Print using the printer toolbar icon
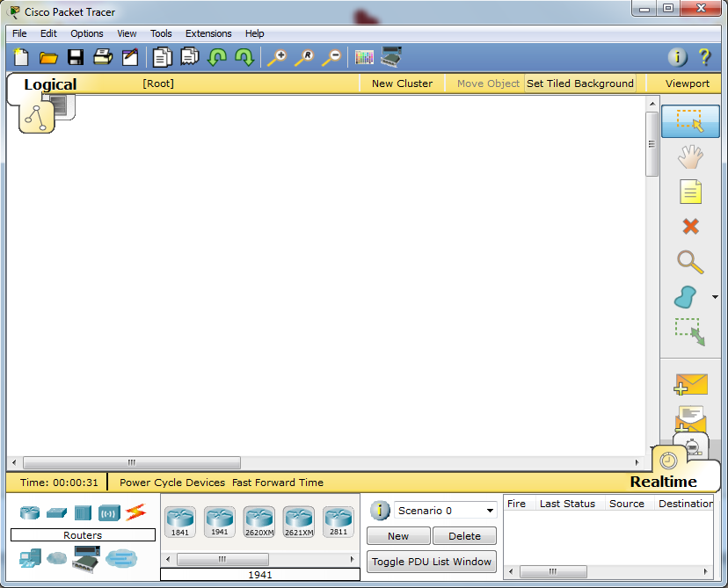This screenshot has width=728, height=588. coord(103,57)
